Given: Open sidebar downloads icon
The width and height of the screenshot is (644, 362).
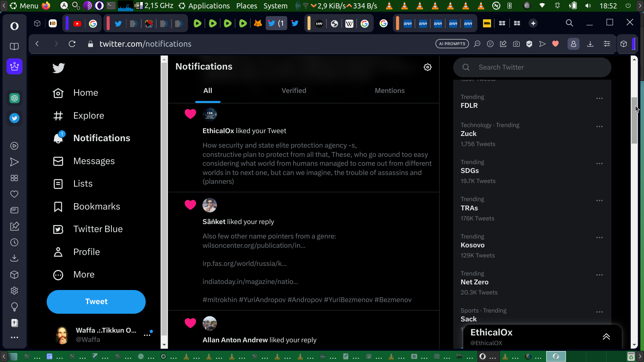Looking at the screenshot, I should (14, 258).
